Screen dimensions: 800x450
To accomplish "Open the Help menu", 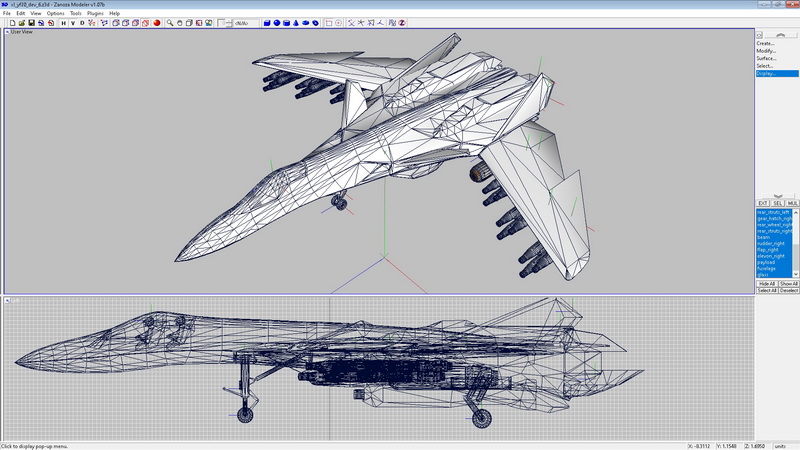I will click(115, 13).
